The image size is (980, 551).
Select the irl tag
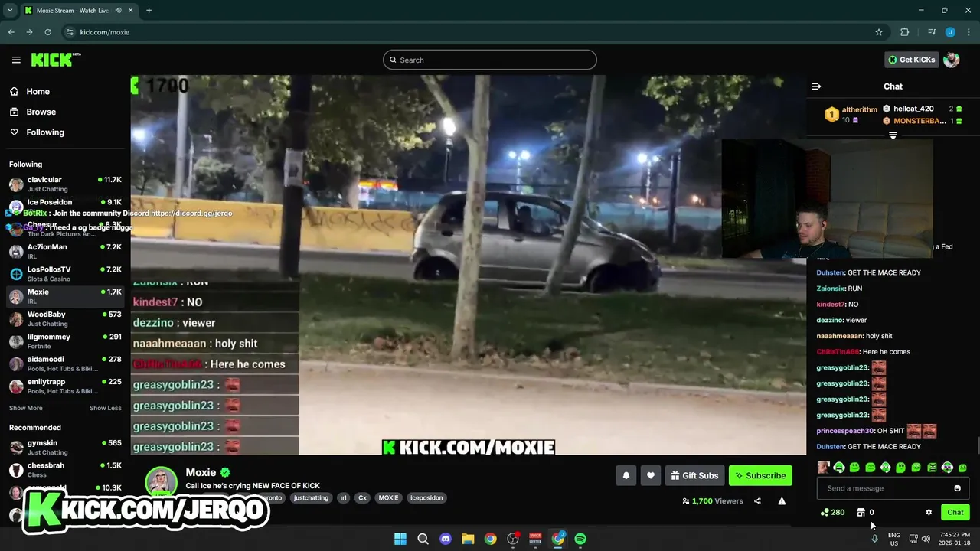pyautogui.click(x=343, y=497)
